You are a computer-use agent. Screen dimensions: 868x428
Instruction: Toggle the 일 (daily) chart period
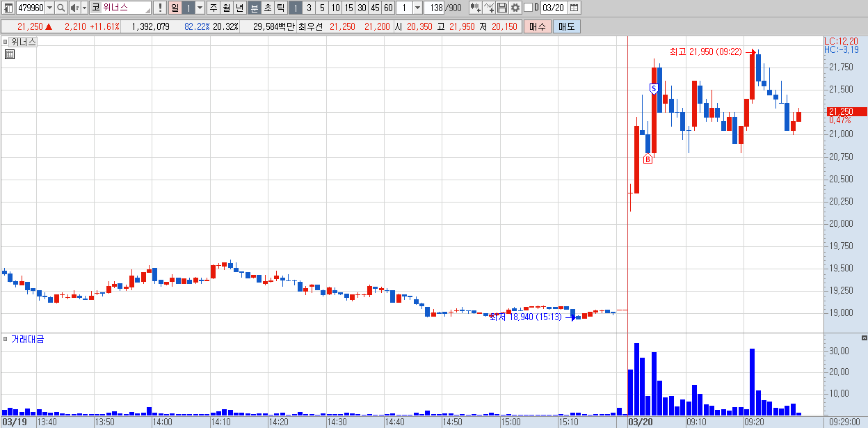[x=175, y=8]
